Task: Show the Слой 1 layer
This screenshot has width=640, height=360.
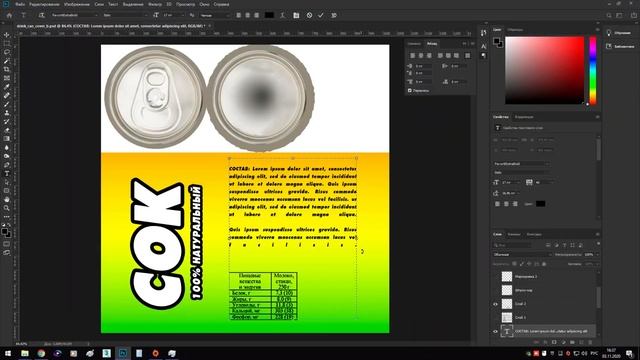Action: click(x=495, y=318)
